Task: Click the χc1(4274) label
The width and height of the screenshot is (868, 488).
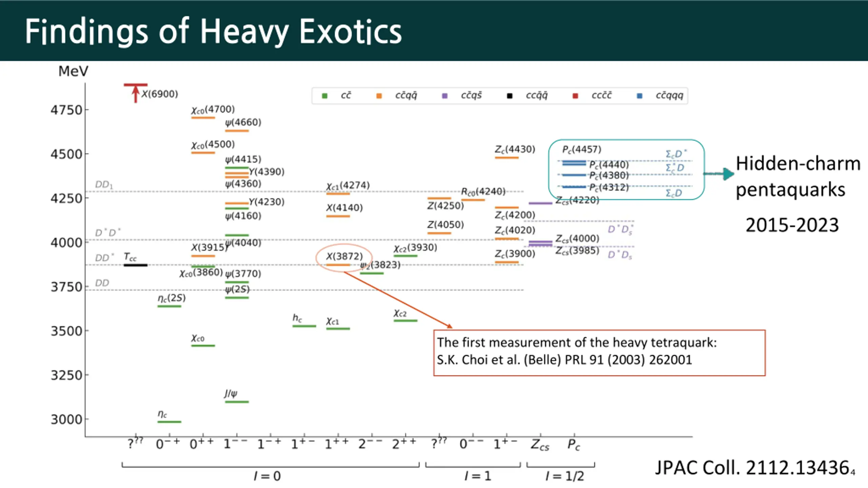Action: [x=348, y=185]
